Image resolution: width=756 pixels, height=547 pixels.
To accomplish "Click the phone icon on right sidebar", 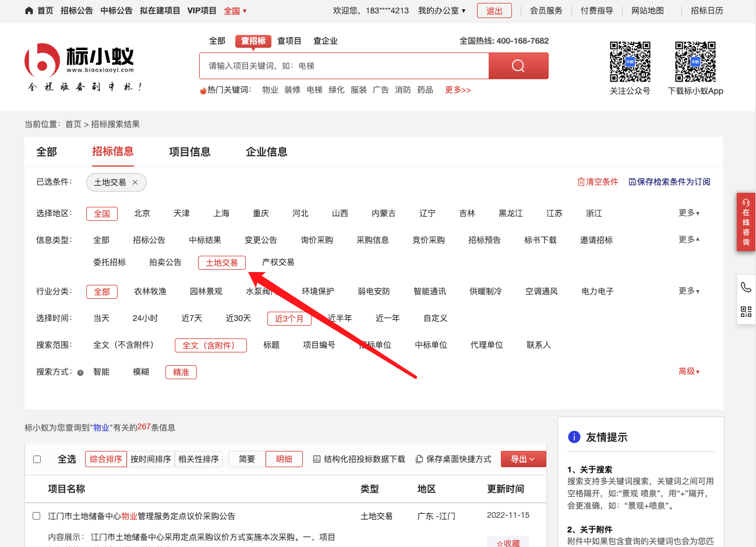I will click(746, 287).
